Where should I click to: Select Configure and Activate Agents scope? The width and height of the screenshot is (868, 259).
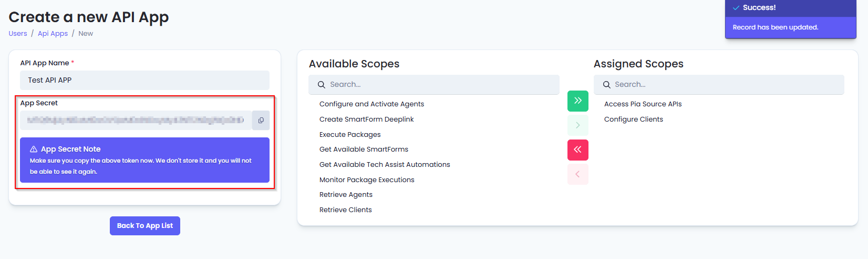click(371, 104)
